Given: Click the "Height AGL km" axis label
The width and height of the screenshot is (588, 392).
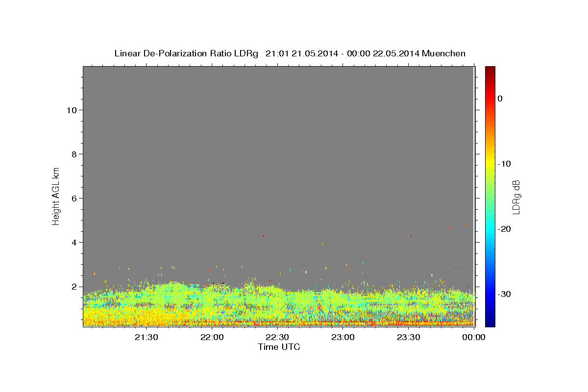Looking at the screenshot, I should coord(56,196).
